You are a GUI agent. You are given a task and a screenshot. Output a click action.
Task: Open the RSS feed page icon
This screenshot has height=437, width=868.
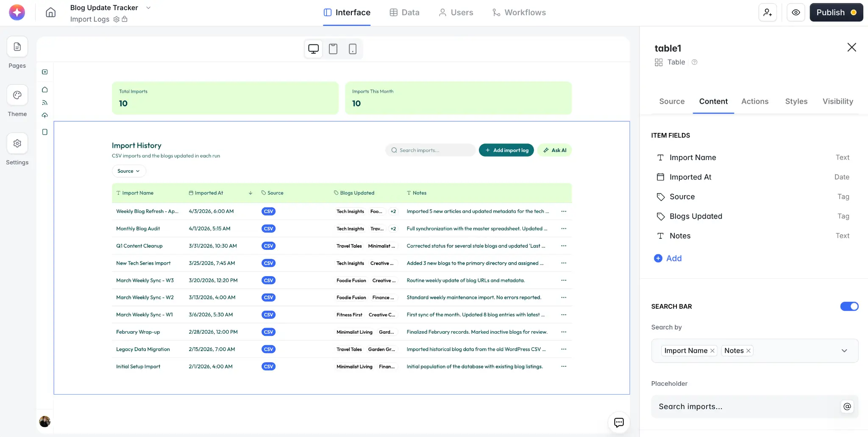45,102
